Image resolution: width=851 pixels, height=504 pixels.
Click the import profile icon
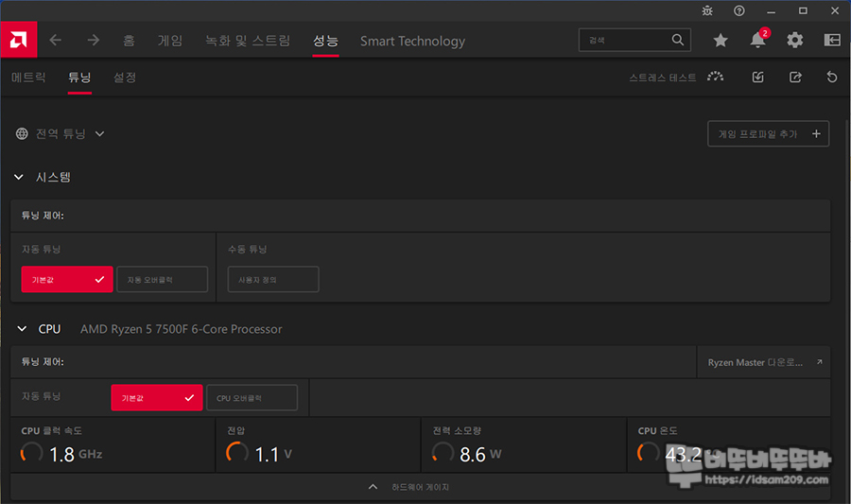pos(757,77)
